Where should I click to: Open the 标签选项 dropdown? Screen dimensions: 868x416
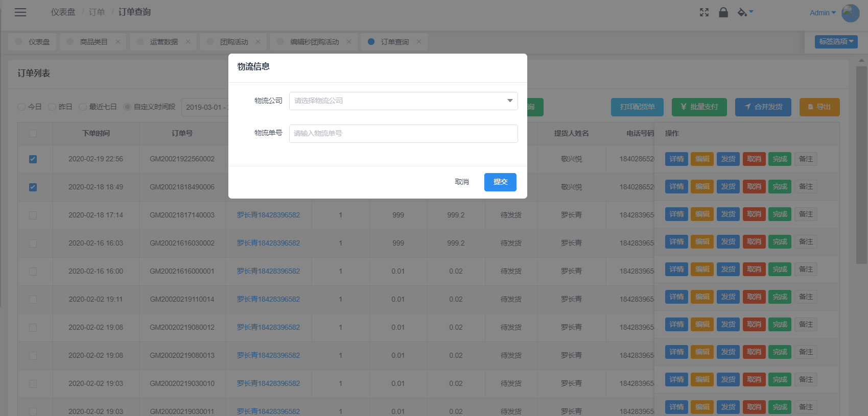836,41
